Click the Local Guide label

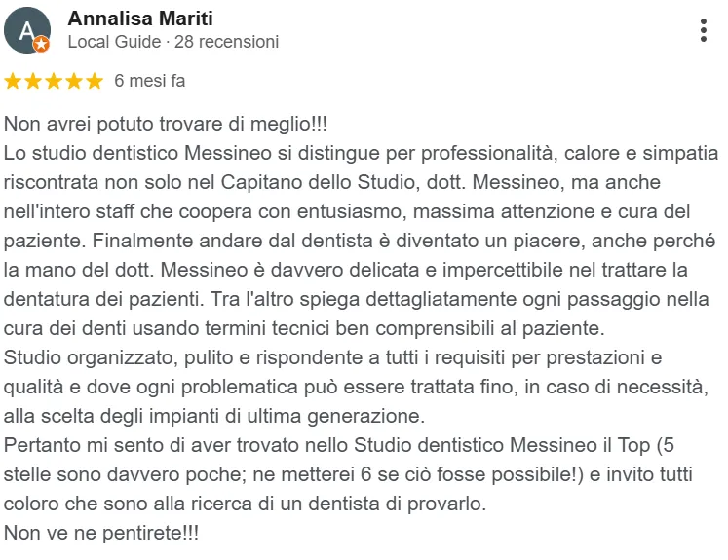(x=114, y=42)
